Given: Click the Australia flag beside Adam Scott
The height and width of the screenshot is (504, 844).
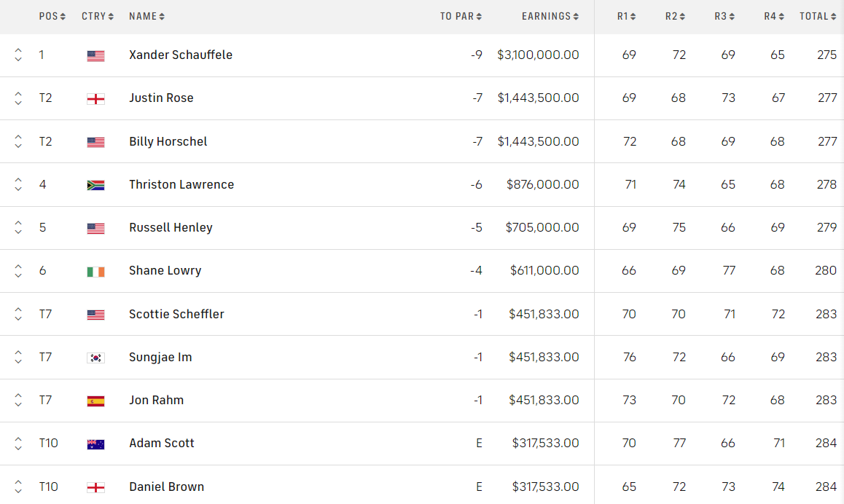Looking at the screenshot, I should click(95, 444).
